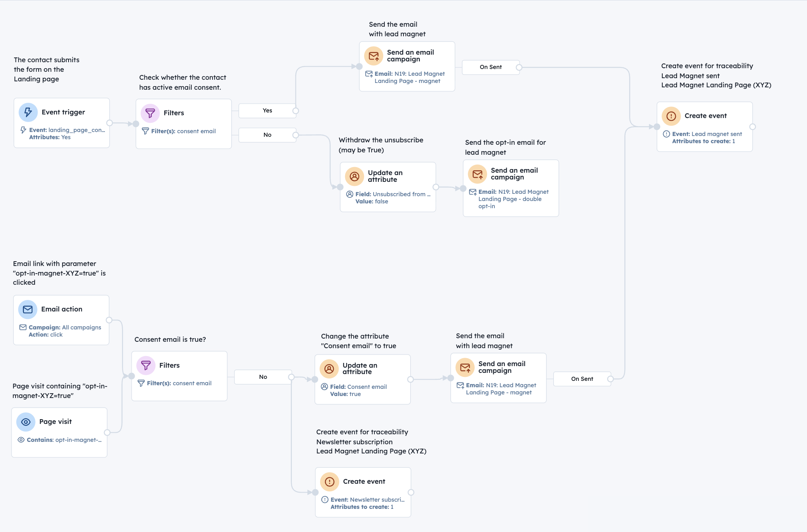Click output connector of Lead magnet sent node

pyautogui.click(x=752, y=127)
